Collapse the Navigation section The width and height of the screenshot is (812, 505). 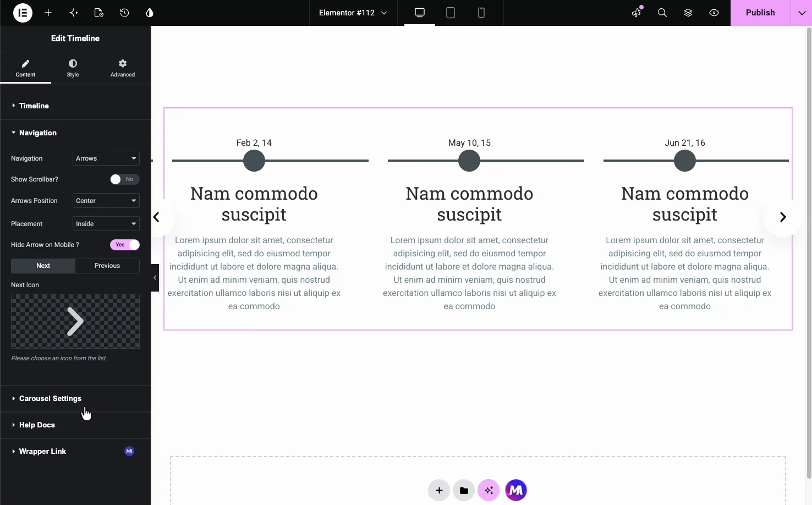pos(75,133)
